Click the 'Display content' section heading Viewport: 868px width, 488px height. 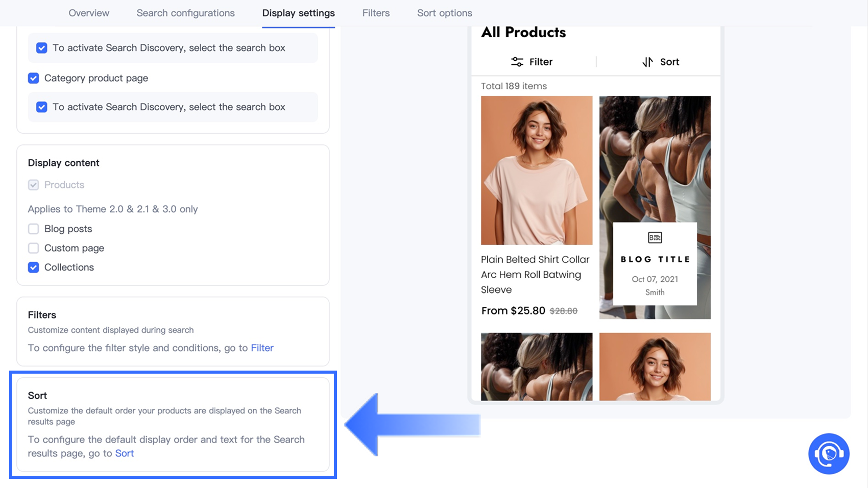pyautogui.click(x=63, y=163)
